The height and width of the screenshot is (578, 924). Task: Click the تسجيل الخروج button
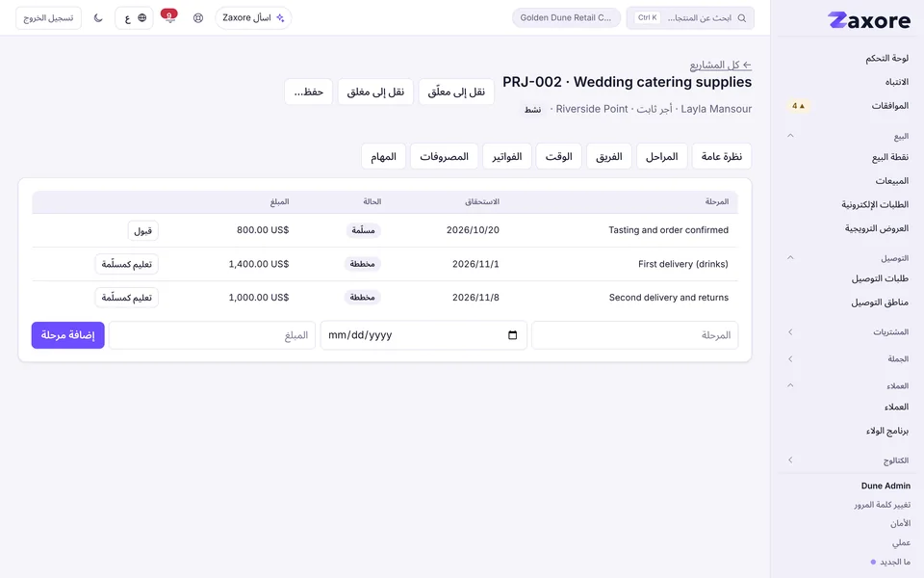(48, 18)
